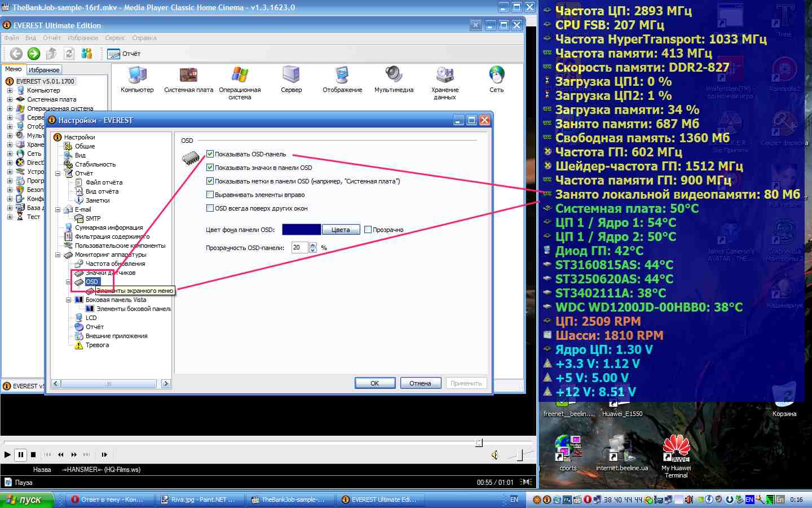Click the OSD transparency value field
812x508 pixels.
pyautogui.click(x=299, y=247)
